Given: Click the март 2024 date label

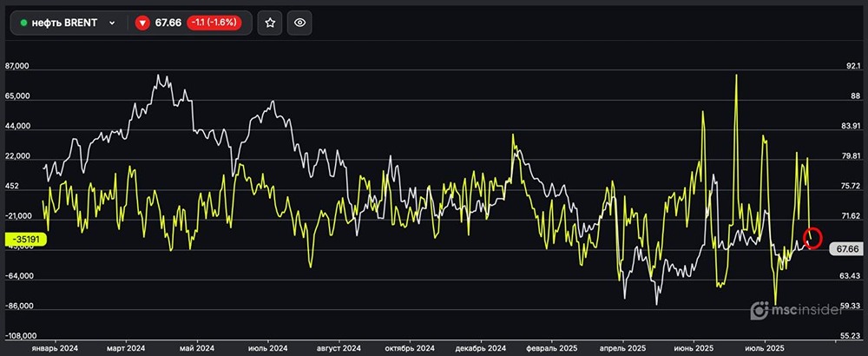Looking at the screenshot, I should tap(126, 348).
